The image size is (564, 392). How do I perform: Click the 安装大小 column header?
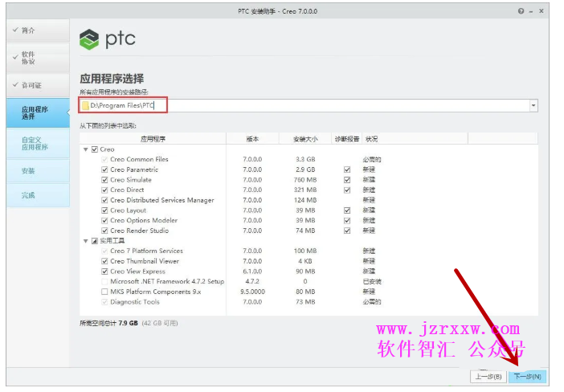[x=305, y=139]
